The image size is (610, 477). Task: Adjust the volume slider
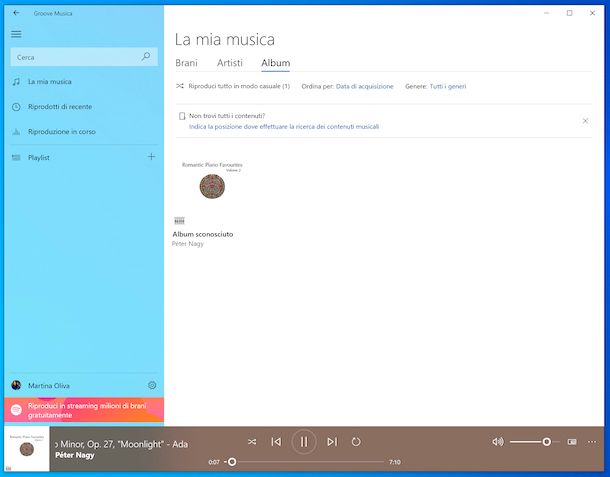(x=535, y=442)
